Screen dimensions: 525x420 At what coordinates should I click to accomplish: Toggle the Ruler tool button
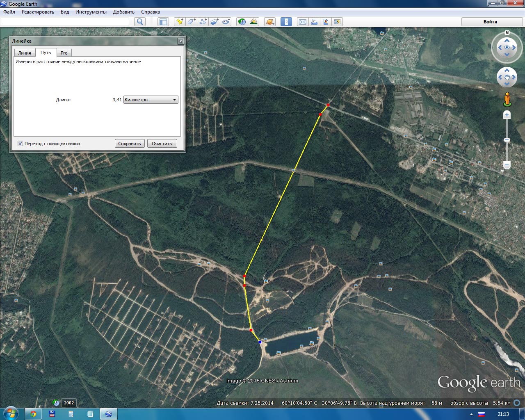[x=286, y=22]
